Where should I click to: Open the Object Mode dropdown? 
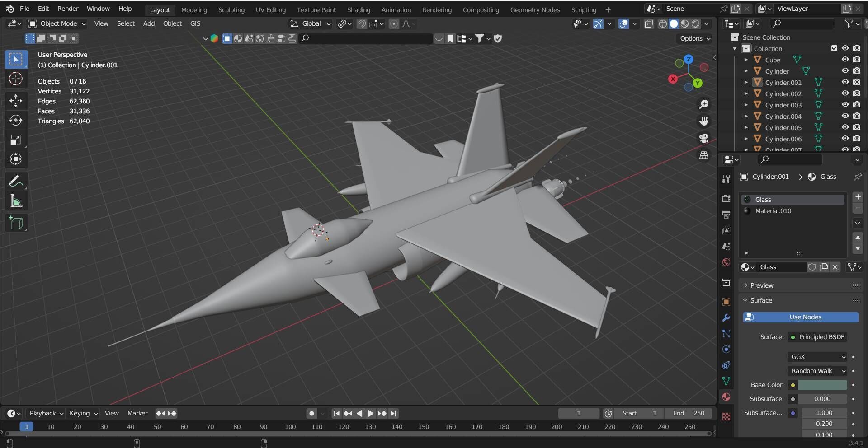(57, 23)
